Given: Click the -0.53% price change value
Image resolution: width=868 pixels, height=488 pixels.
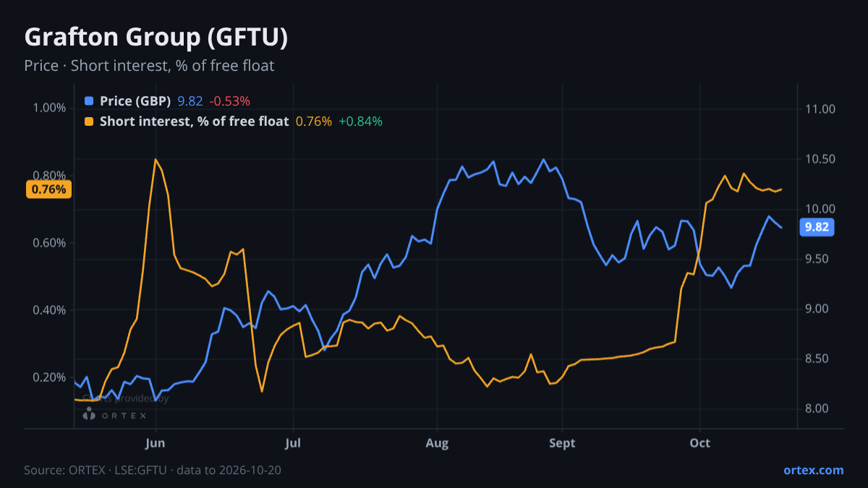Looking at the screenshot, I should (230, 101).
